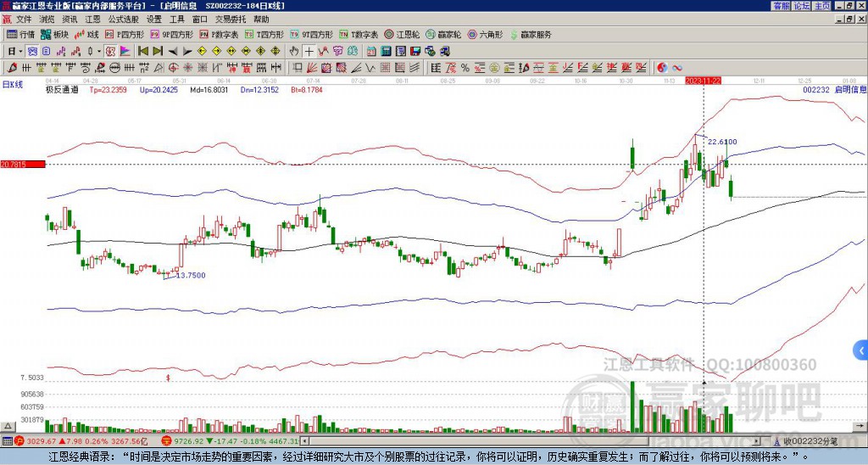This screenshot has height=465, width=868.
Task: Click Shanghai index 3029.67 in status bar
Action: 41,441
